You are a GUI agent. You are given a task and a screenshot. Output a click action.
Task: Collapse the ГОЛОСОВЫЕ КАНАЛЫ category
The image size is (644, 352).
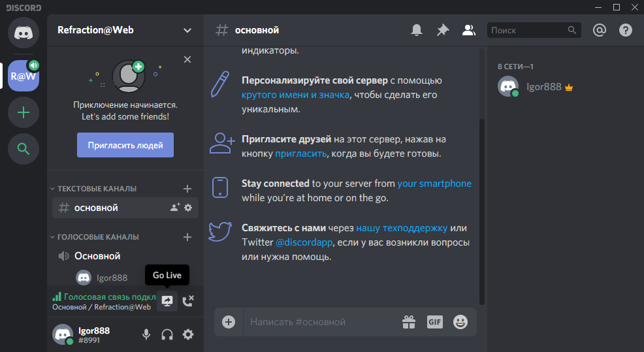[x=98, y=237]
